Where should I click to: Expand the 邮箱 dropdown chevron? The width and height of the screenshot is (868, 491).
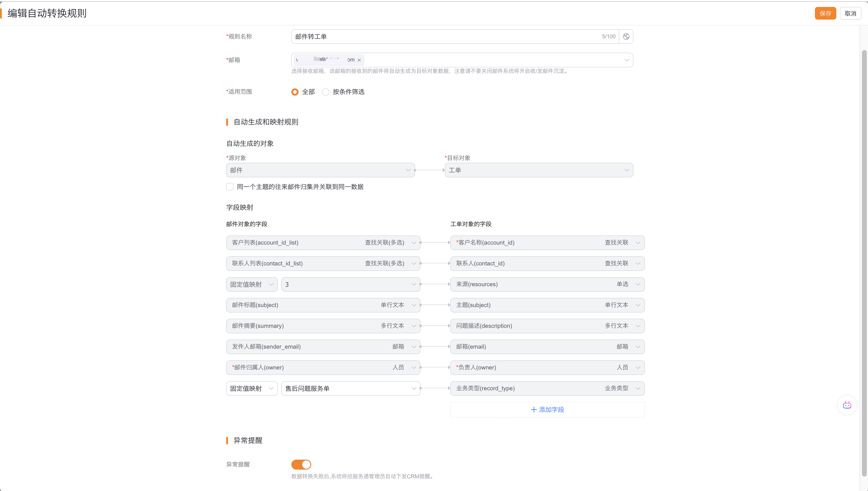(626, 60)
